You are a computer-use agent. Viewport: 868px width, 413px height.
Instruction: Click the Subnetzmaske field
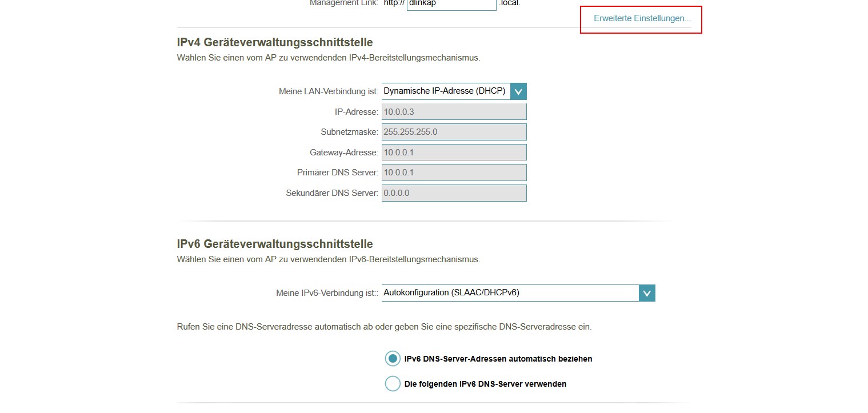[454, 132]
